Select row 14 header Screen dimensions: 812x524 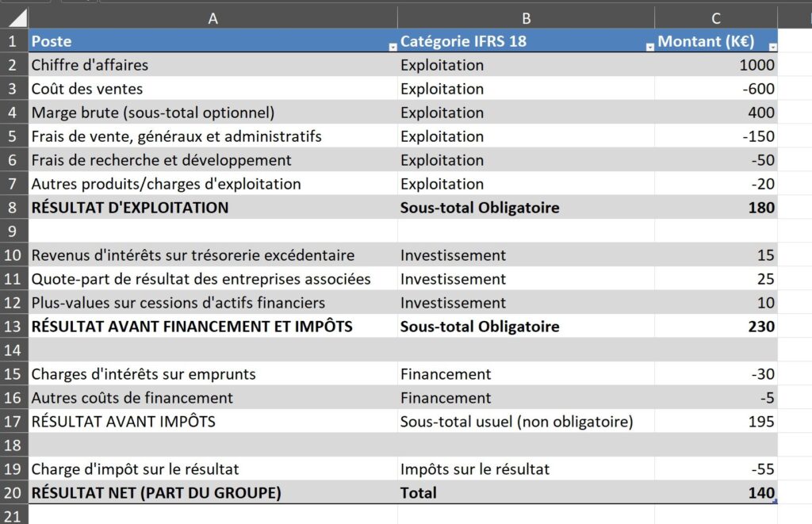14,350
